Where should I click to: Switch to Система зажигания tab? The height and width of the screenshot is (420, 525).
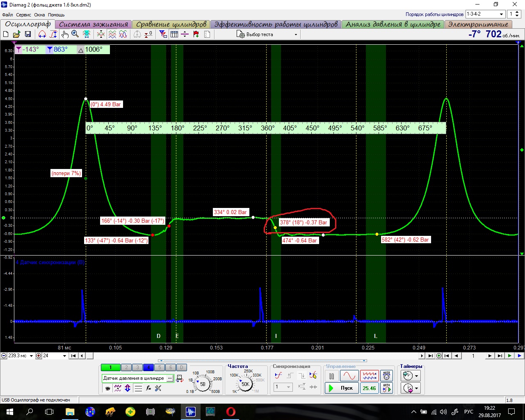(94, 24)
